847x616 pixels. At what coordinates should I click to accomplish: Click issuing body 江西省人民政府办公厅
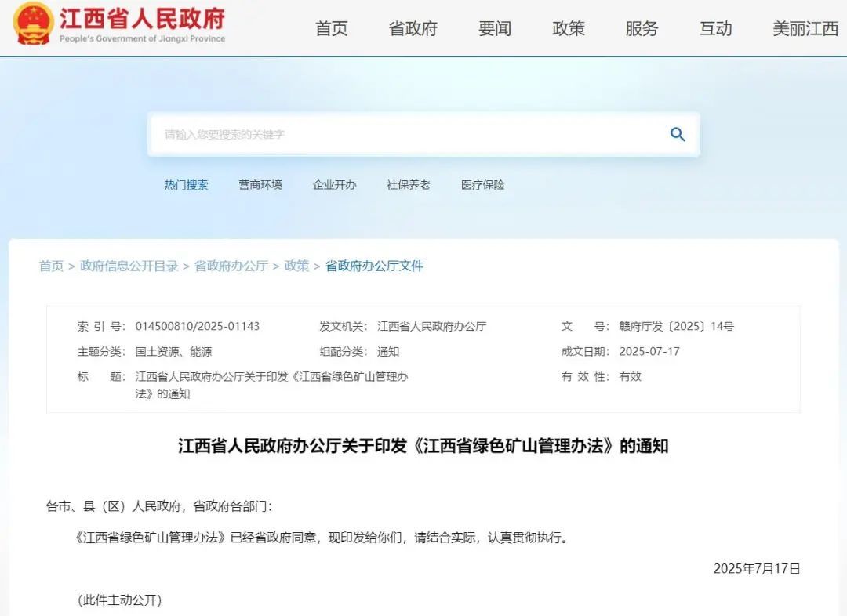click(431, 326)
